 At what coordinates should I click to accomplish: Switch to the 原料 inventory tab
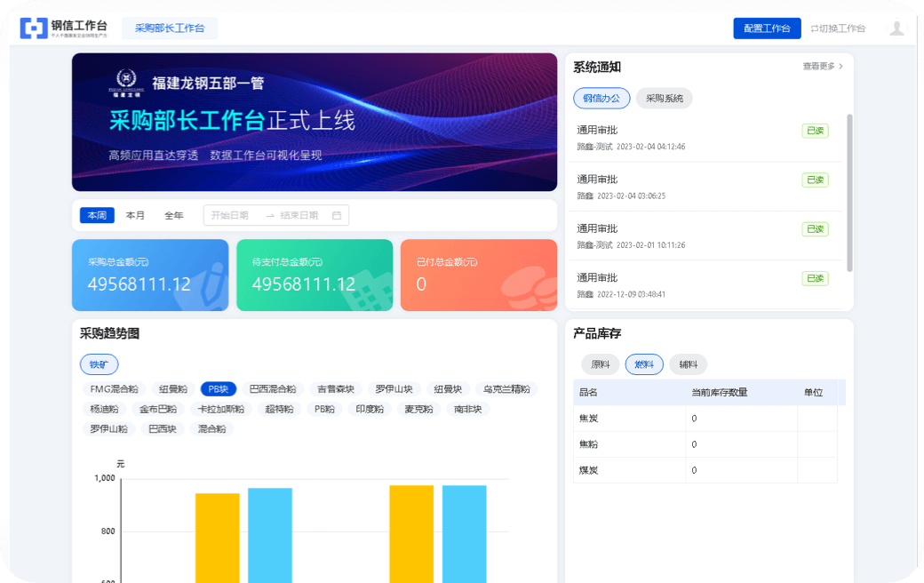pyautogui.click(x=600, y=364)
